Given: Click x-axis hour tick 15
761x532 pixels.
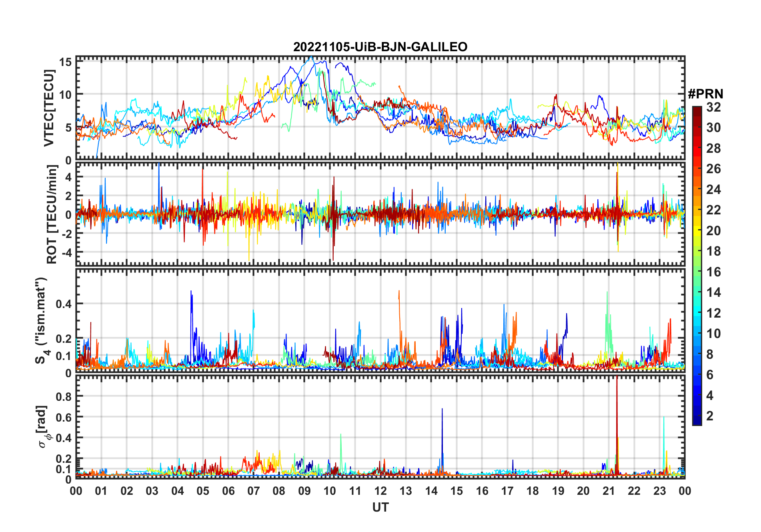Looking at the screenshot, I should click(x=457, y=491).
